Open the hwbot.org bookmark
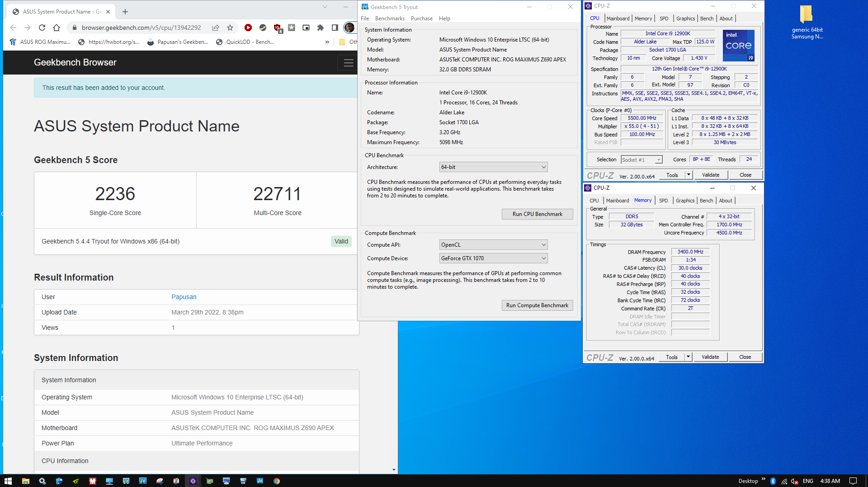The width and height of the screenshot is (868, 487). 109,42
